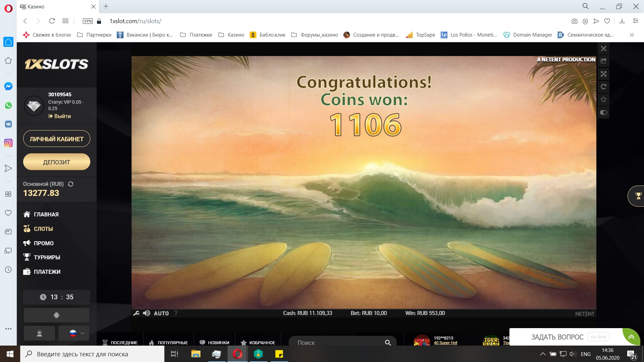Open the trophy widget on right edge
Image resolution: width=644 pixels, height=362 pixels.
pos(638,196)
